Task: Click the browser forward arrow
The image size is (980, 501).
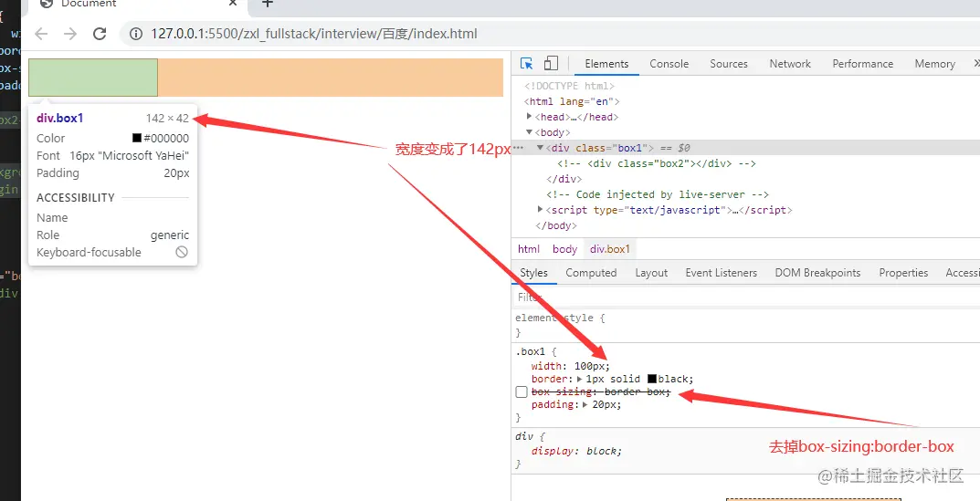Action: click(x=70, y=34)
